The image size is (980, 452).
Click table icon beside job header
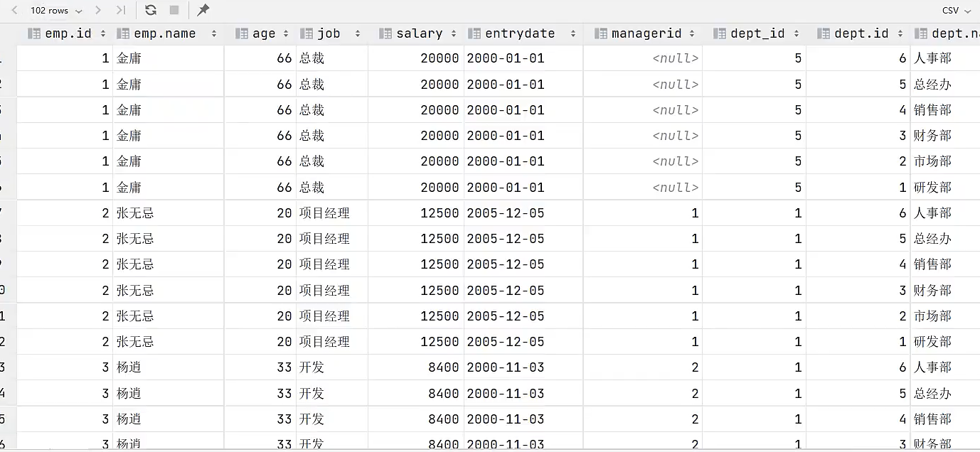point(307,33)
